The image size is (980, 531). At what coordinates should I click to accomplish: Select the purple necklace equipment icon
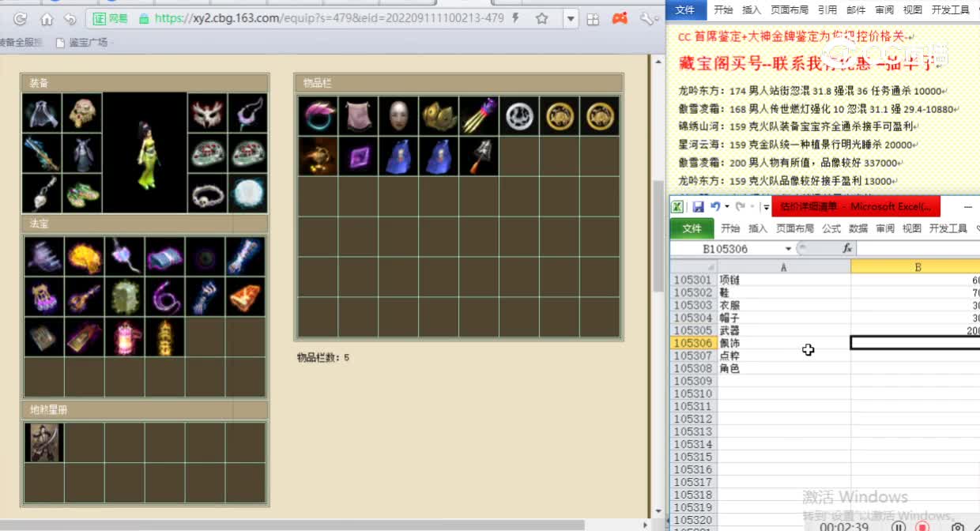(x=248, y=113)
